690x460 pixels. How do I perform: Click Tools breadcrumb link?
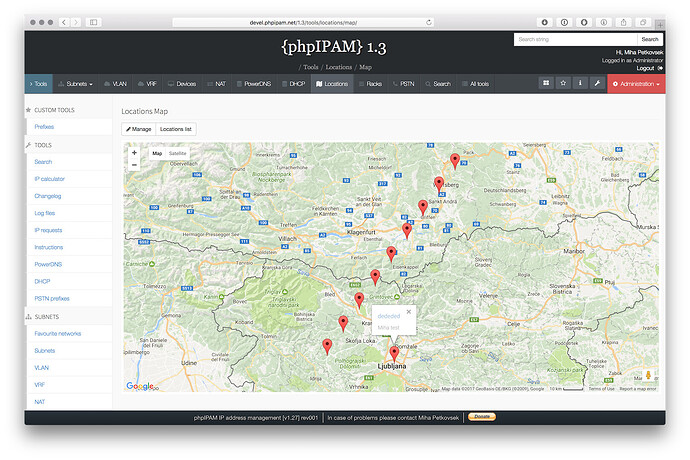coord(311,67)
